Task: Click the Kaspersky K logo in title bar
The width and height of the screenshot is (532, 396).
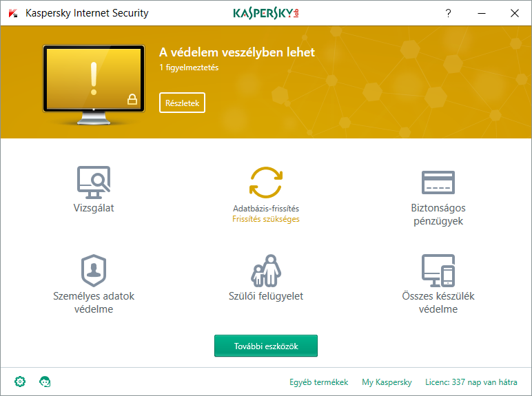Action: tap(13, 13)
